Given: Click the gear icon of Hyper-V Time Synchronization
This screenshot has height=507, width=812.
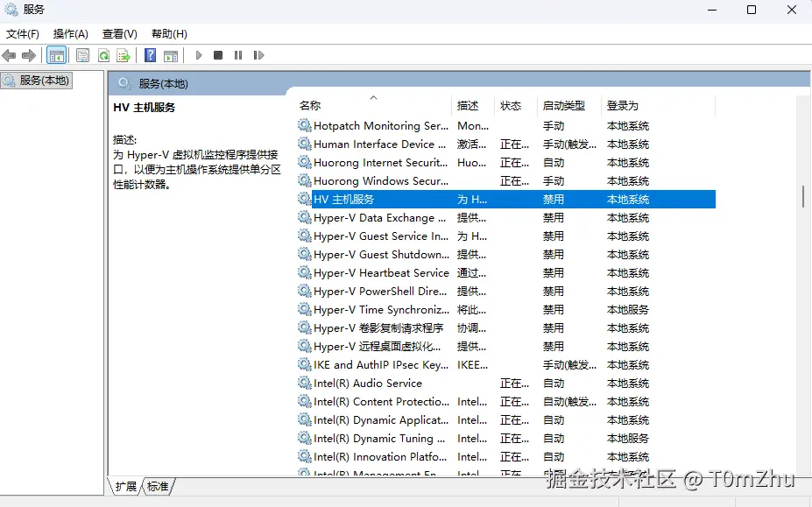Looking at the screenshot, I should [x=305, y=309].
